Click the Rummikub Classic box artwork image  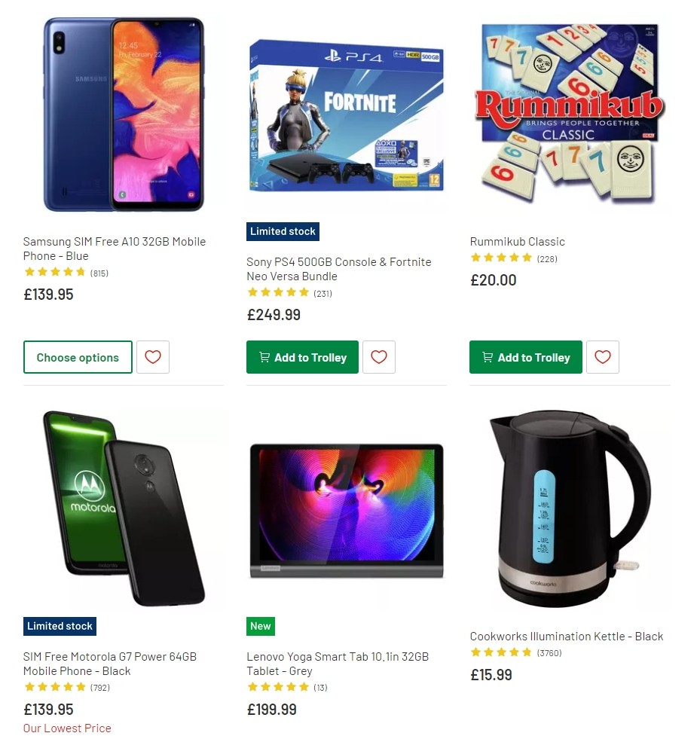point(569,114)
